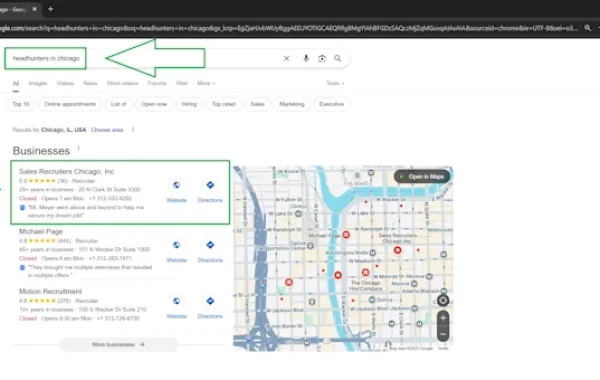
Task: Open the Michael Page business listing
Action: [x=41, y=232]
